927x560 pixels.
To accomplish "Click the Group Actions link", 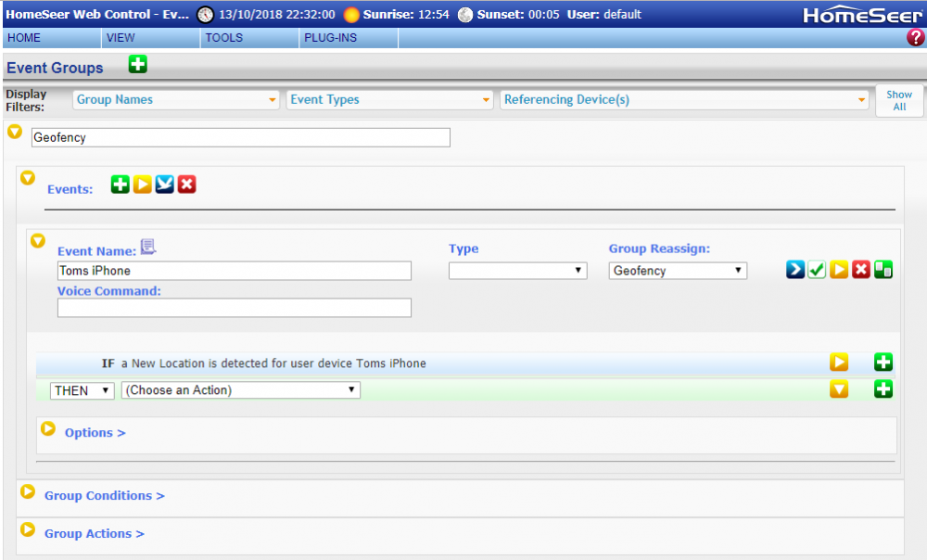I will pos(94,533).
